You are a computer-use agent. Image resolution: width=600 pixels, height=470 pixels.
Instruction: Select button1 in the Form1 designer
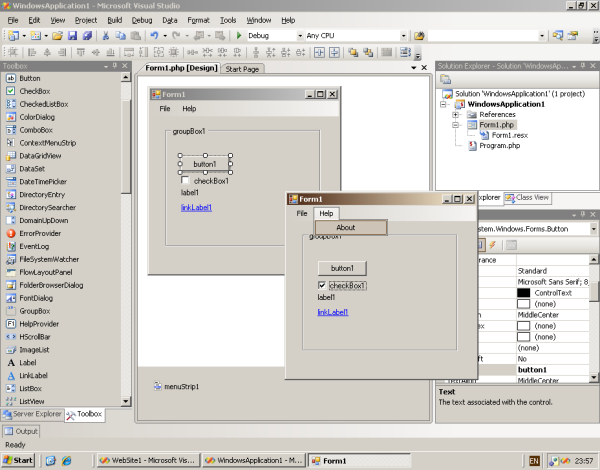[205, 164]
